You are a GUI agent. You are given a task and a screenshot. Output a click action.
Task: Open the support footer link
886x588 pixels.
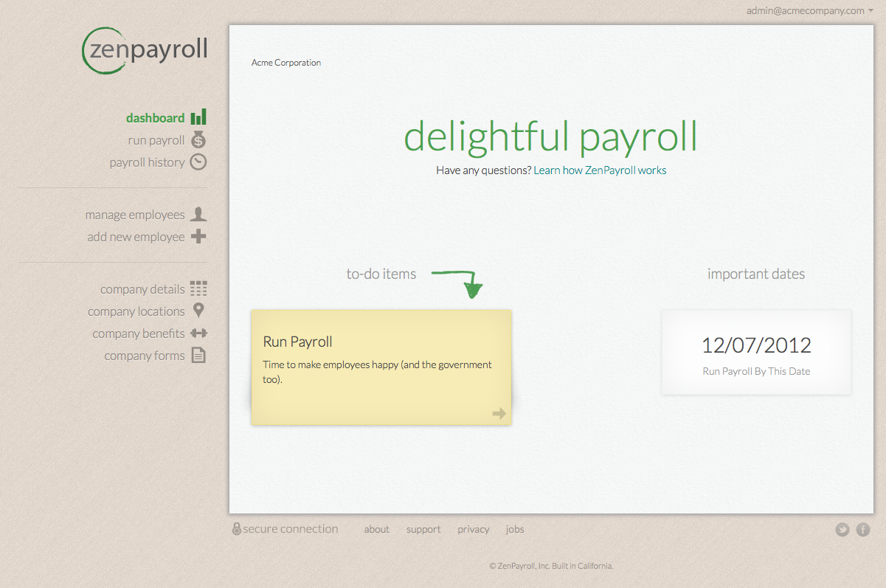pyautogui.click(x=423, y=530)
